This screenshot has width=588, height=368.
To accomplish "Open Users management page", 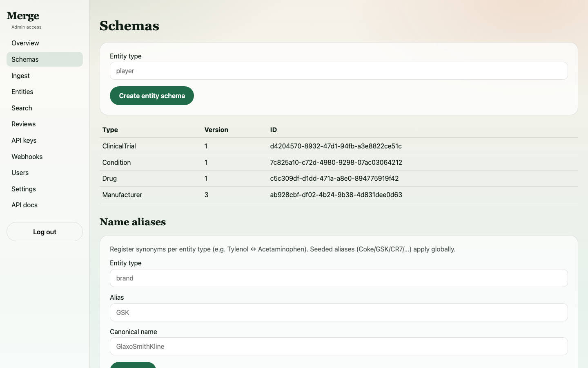I will pos(45,173).
